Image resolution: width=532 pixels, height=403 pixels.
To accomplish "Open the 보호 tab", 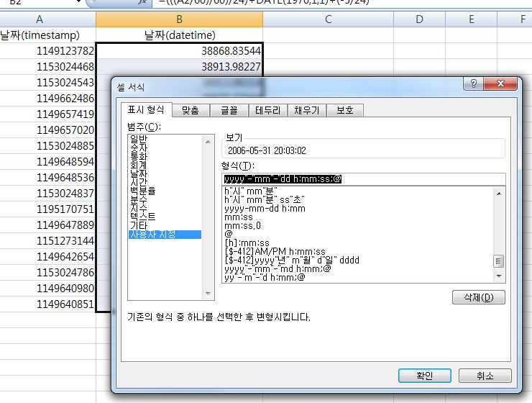I will click(x=345, y=110).
